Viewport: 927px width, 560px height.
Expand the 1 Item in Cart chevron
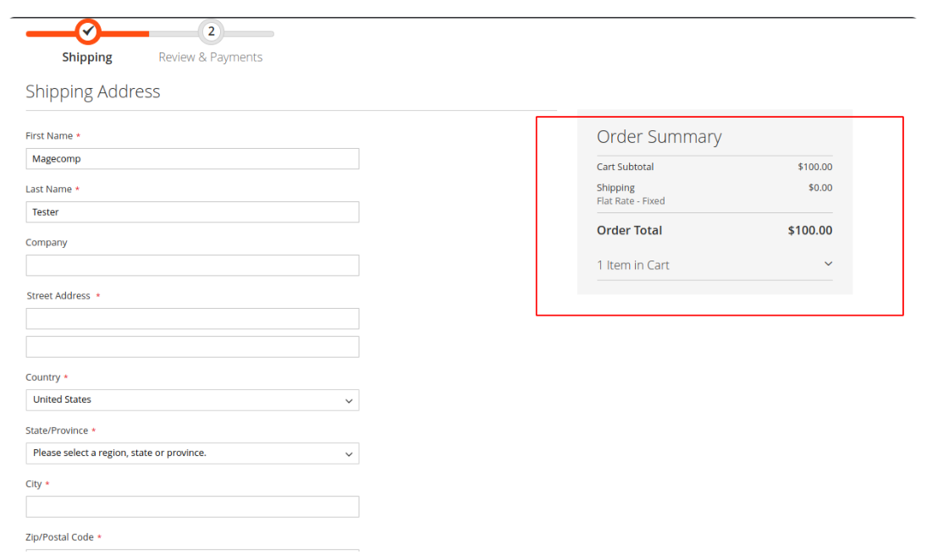pyautogui.click(x=828, y=264)
